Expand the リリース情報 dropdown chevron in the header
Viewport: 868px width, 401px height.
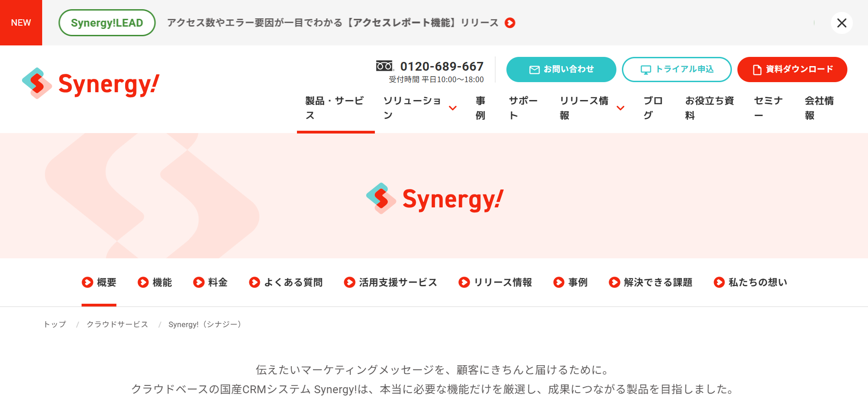(621, 108)
